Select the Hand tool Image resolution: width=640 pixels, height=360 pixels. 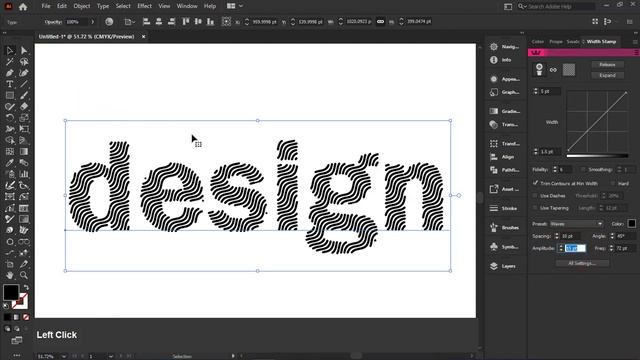tap(9, 275)
